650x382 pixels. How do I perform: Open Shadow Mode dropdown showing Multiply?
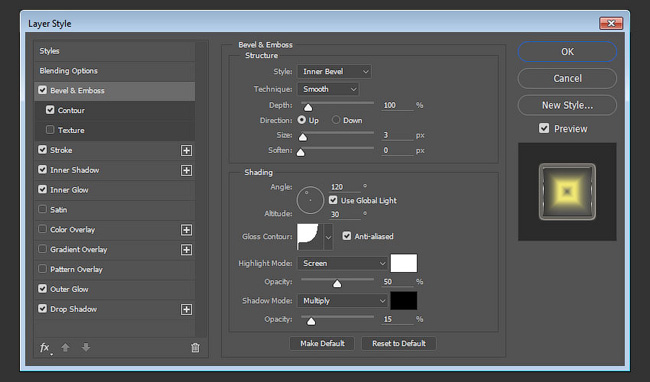342,300
